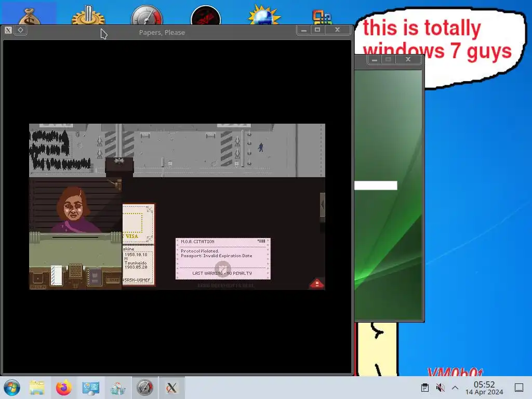532x399 pixels.
Task: Maximize the green background window
Action: pos(388,60)
